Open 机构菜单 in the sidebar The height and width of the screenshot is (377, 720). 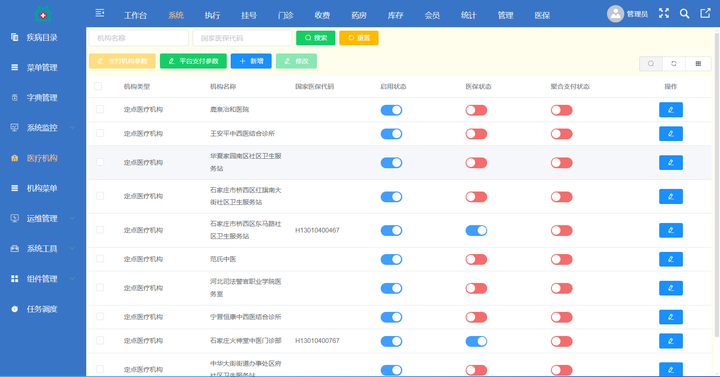point(43,188)
